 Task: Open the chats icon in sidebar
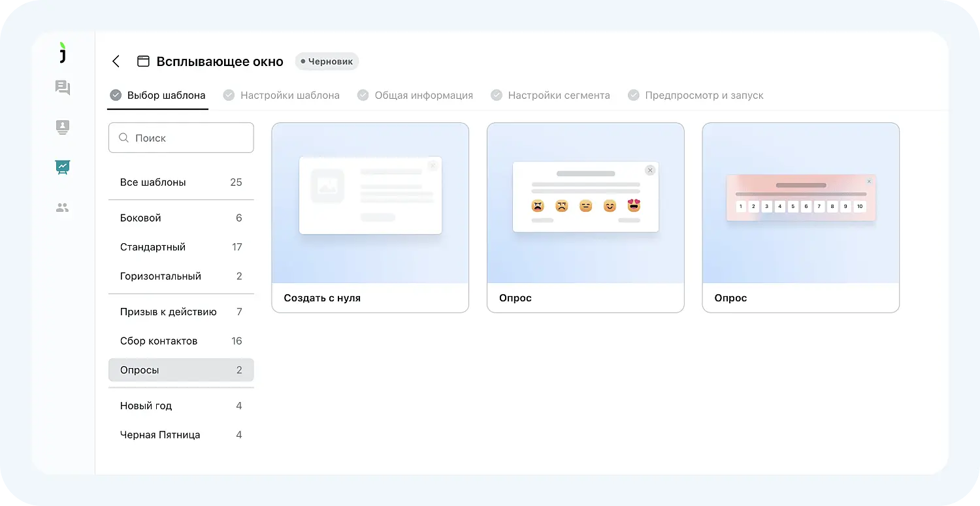(x=63, y=88)
